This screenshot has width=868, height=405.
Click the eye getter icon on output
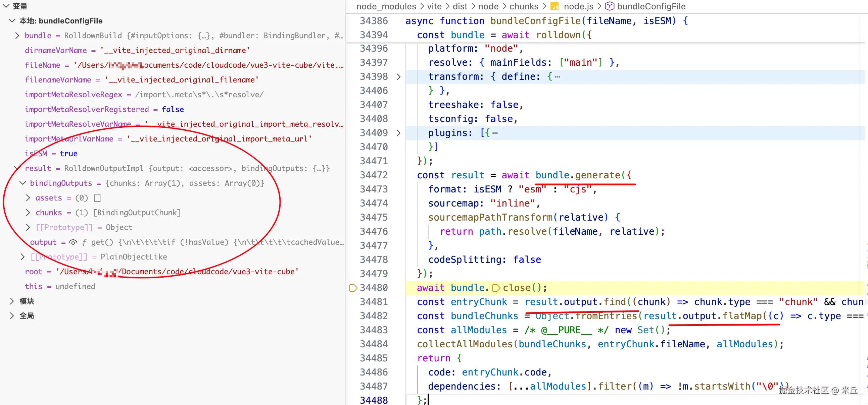point(73,242)
